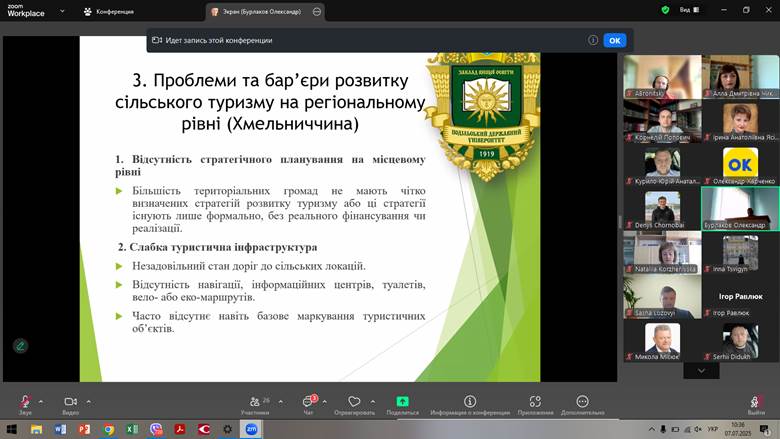Select Denys Chornobai's video thumbnail
780x439 pixels.
(661, 209)
